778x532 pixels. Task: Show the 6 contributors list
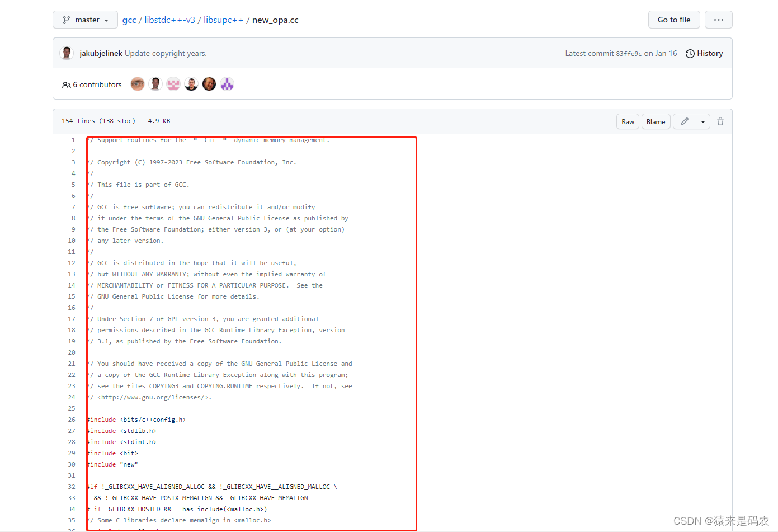[x=92, y=84]
